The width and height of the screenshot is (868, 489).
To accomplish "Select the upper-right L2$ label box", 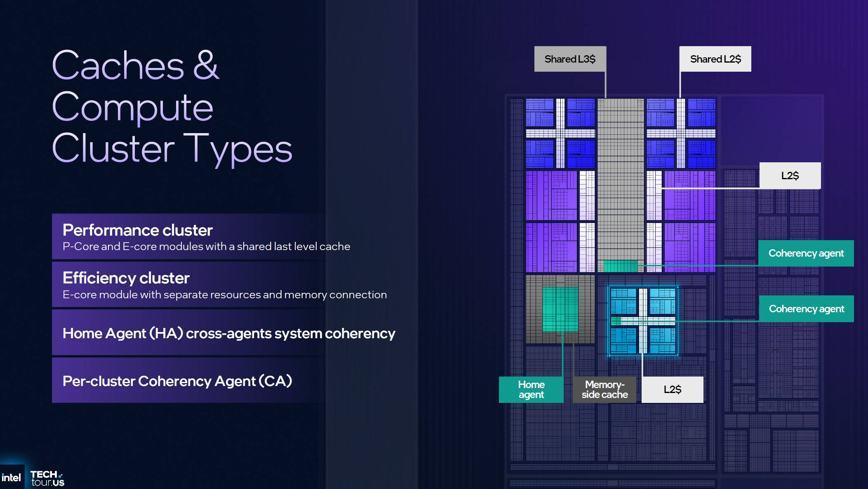I will pos(790,175).
